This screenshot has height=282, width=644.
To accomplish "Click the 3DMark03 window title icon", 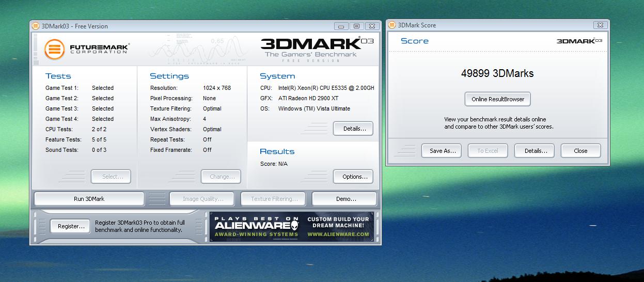I will click(35, 26).
